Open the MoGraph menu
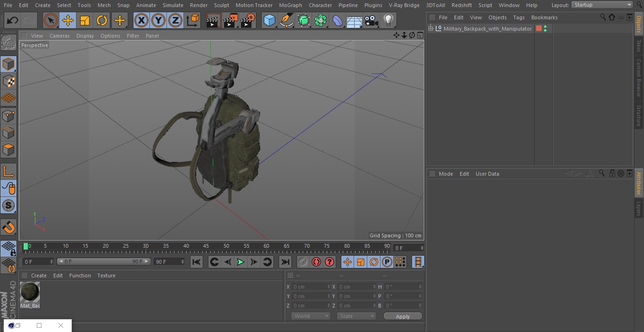 pyautogui.click(x=290, y=5)
